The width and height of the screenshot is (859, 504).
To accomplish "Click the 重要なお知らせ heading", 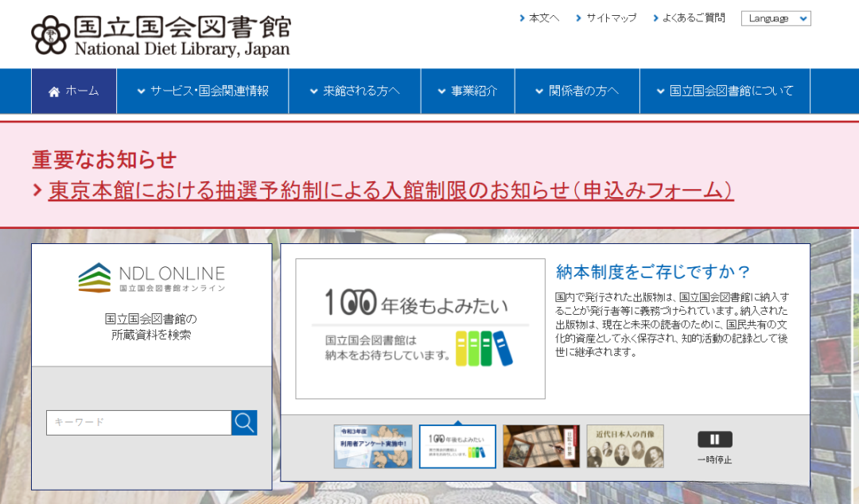I will [104, 160].
